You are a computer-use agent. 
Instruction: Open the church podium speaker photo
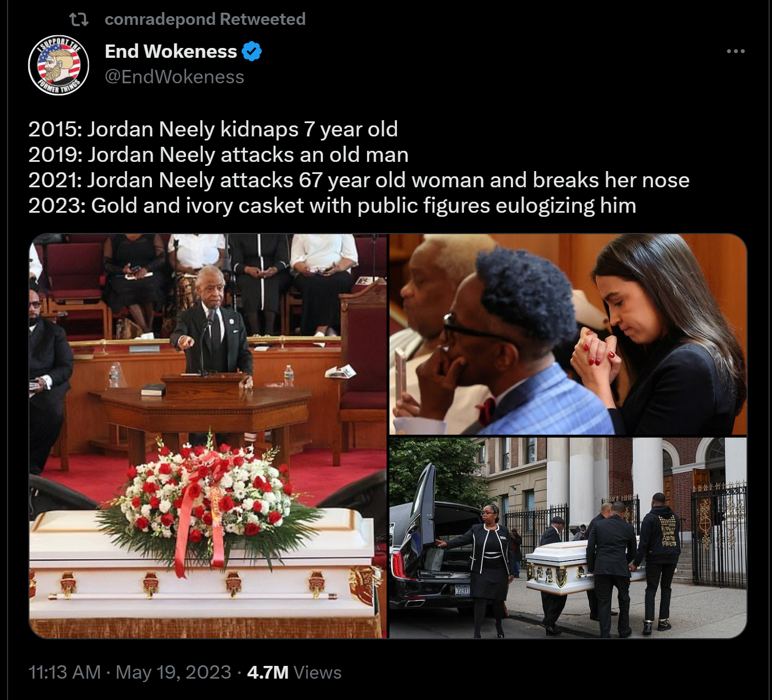coord(208,436)
